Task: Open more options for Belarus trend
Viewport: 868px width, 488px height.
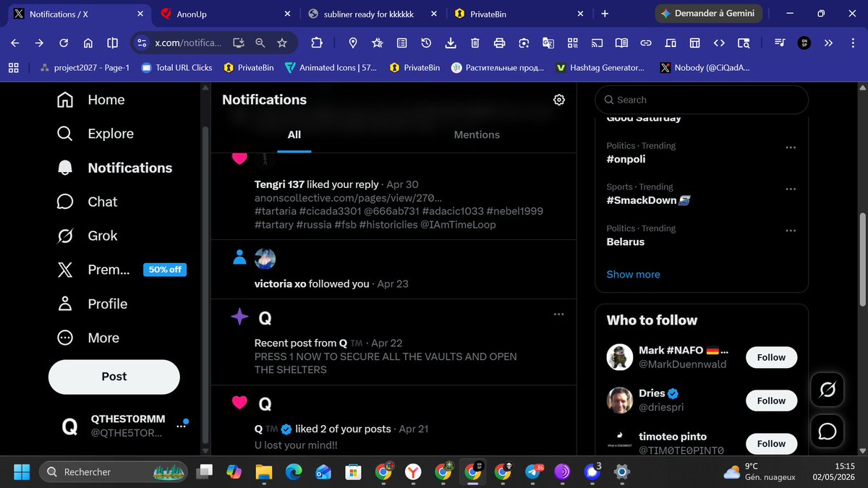Action: (x=791, y=230)
